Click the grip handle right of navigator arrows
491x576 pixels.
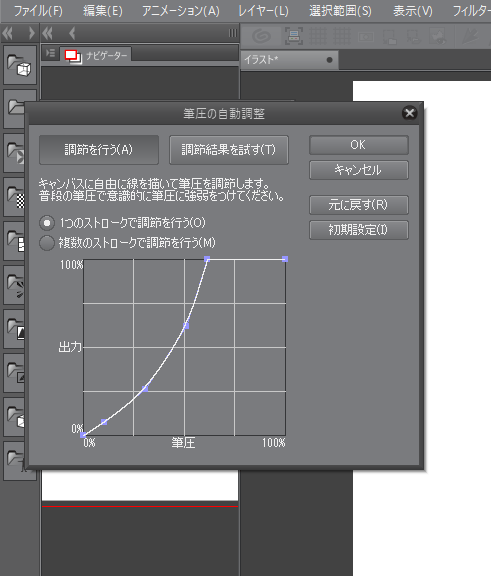point(233,33)
